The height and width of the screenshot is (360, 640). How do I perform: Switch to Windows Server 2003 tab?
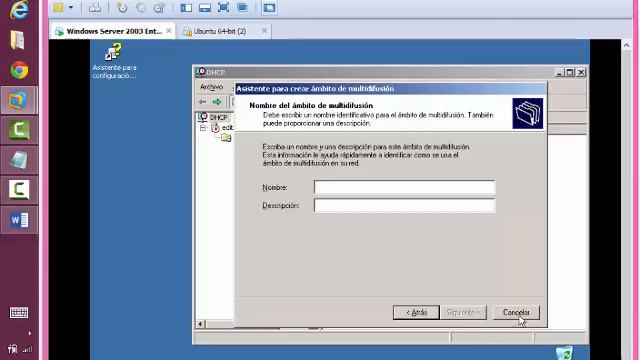113,31
